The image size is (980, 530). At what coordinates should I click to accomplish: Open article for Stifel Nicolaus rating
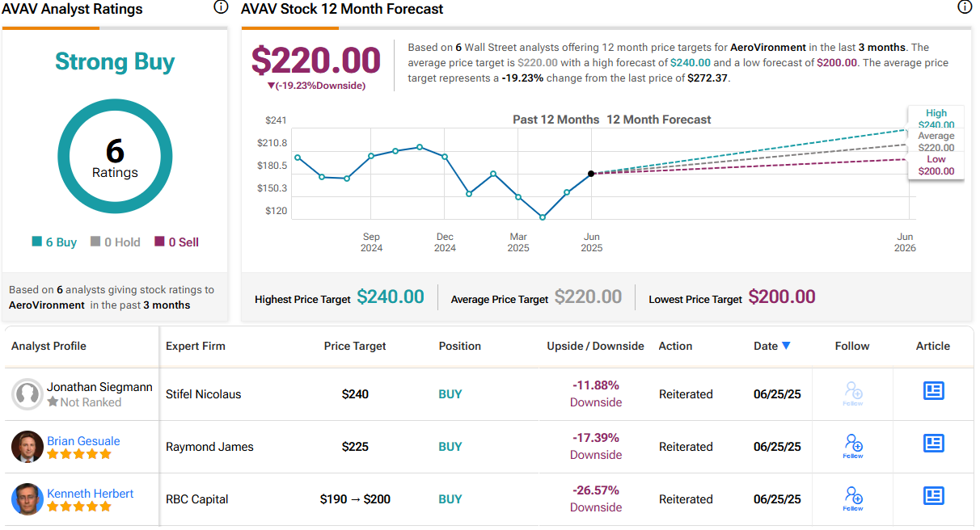[x=934, y=391]
